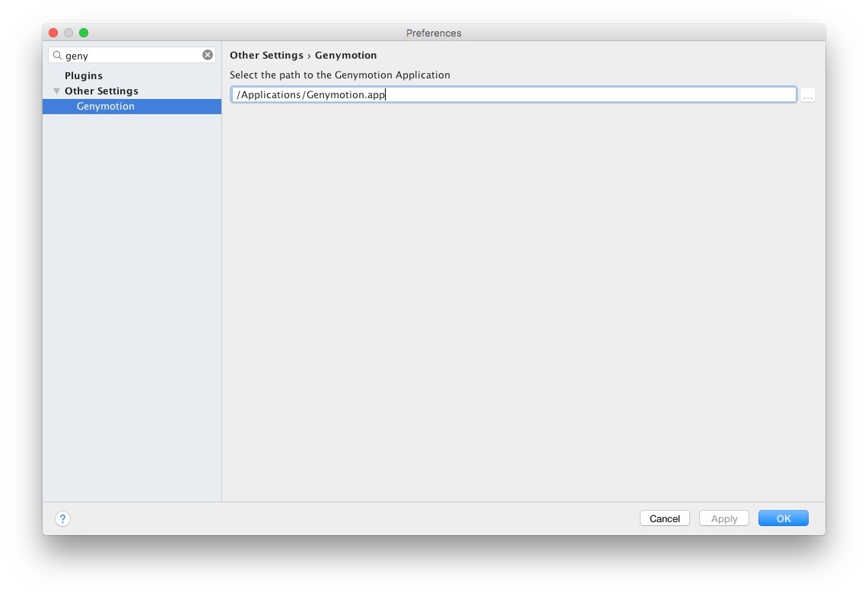Click the green zoom window button
Viewport: 868px width, 596px height.
tap(84, 33)
